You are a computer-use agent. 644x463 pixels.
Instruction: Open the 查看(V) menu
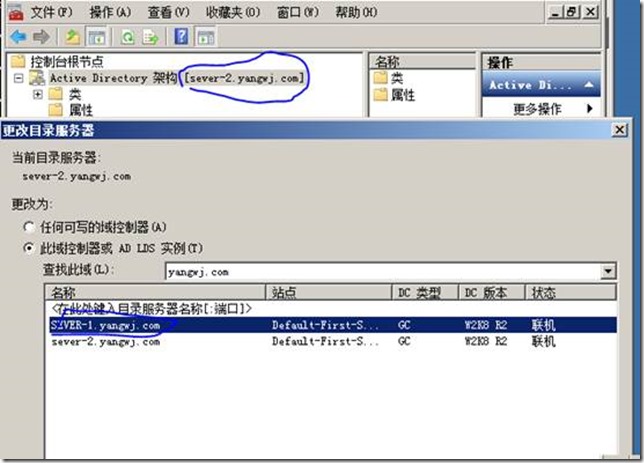168,12
